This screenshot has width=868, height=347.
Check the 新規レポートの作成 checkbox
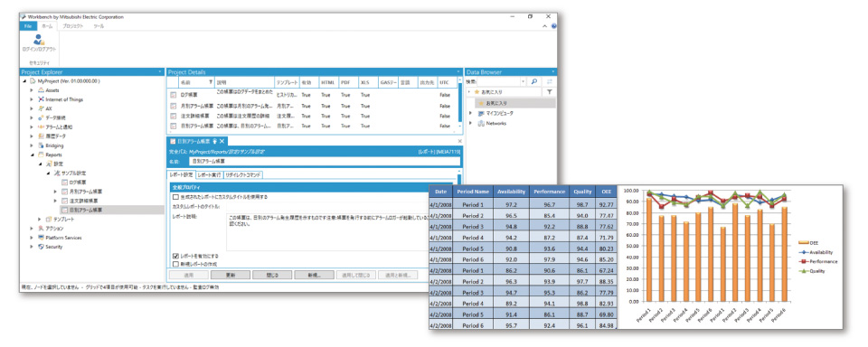tap(176, 264)
